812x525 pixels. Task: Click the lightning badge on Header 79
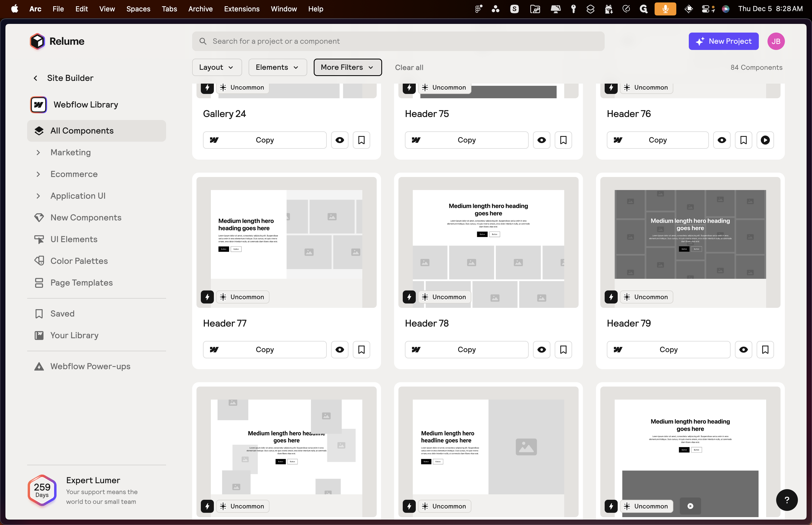point(611,297)
